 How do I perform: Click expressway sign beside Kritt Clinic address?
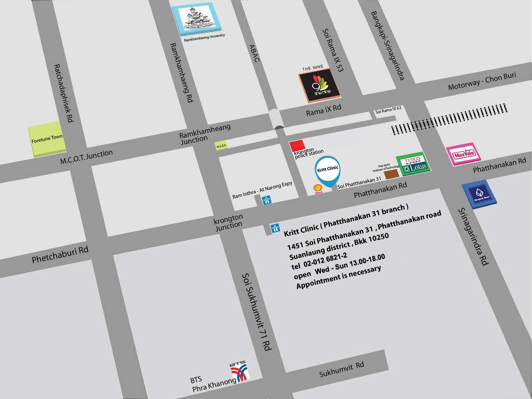[276, 228]
